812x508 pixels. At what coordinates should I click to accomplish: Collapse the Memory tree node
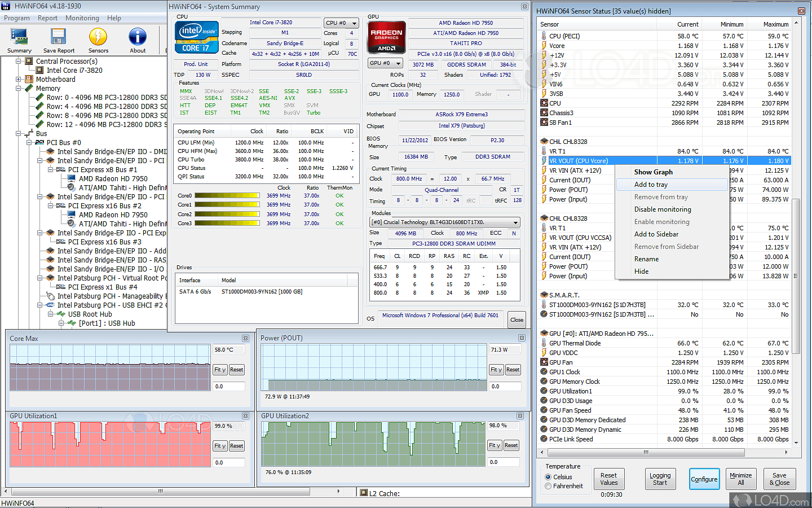coord(19,89)
